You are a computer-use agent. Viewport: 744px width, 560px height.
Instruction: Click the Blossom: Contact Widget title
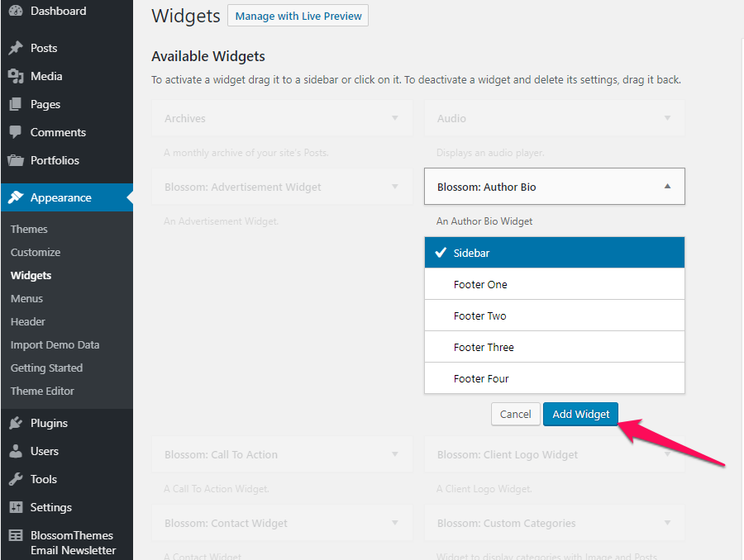226,523
